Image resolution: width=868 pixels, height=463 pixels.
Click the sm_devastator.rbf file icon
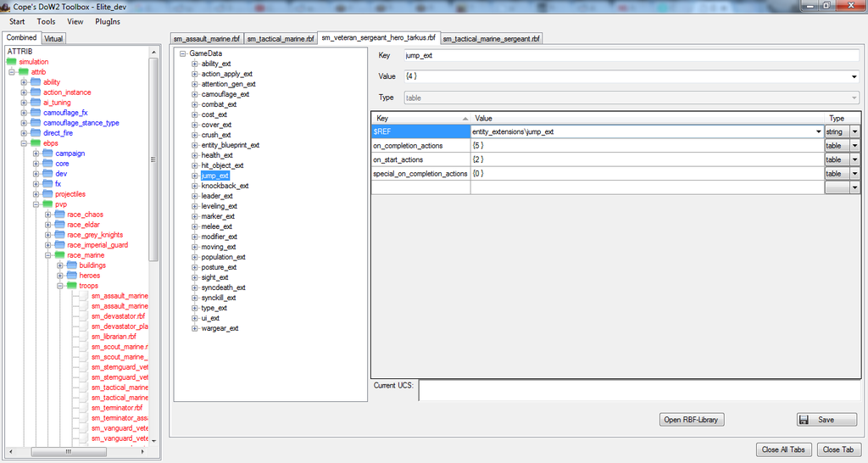83,316
